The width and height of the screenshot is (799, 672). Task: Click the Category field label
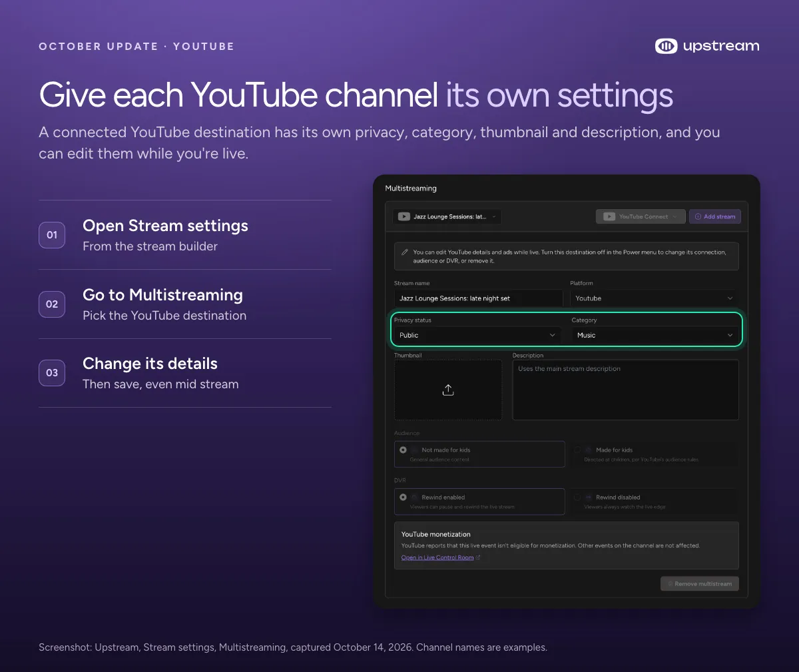[585, 320]
